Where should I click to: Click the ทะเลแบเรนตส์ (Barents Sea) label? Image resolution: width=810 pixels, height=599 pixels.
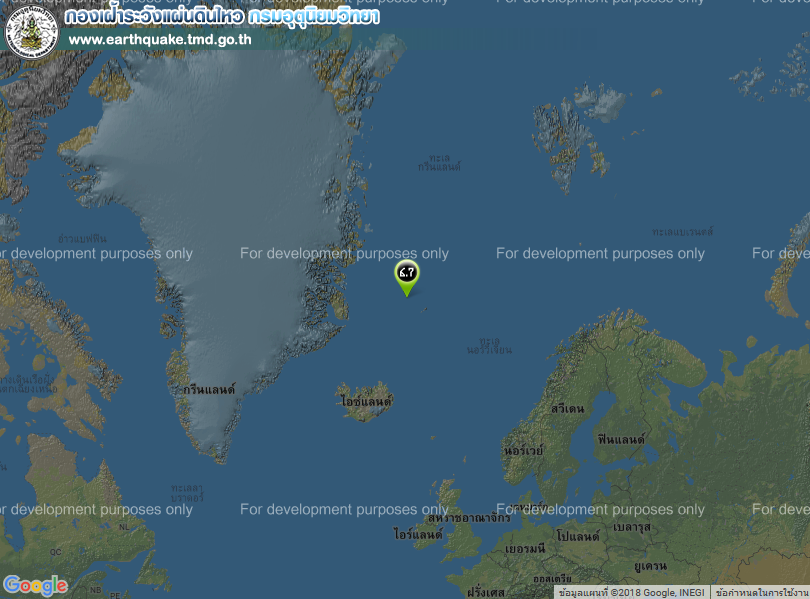682,232
